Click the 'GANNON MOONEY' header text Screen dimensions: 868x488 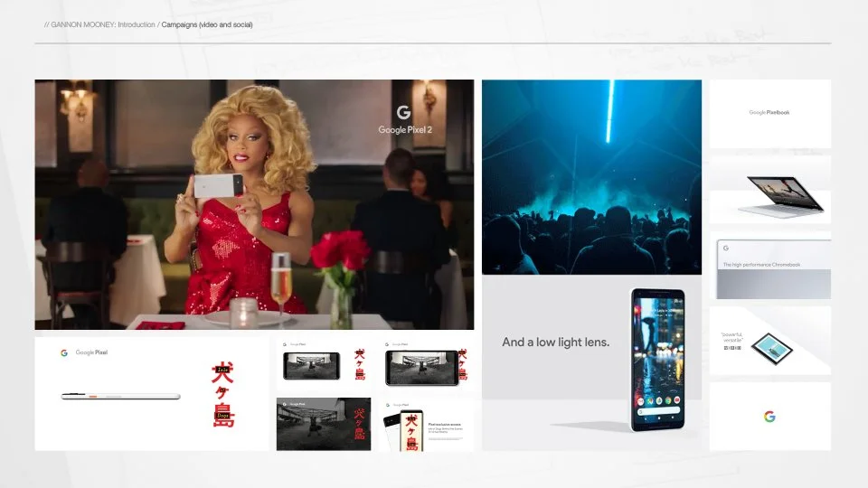click(x=82, y=25)
